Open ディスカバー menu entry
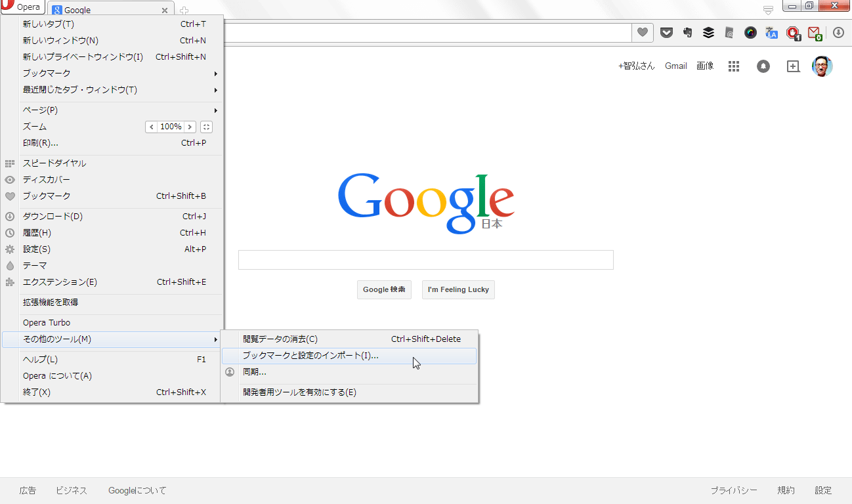The image size is (852, 504). 112,179
